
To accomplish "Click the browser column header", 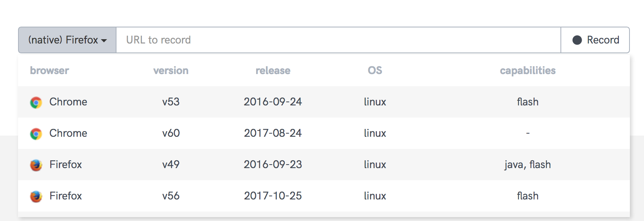I will click(49, 71).
